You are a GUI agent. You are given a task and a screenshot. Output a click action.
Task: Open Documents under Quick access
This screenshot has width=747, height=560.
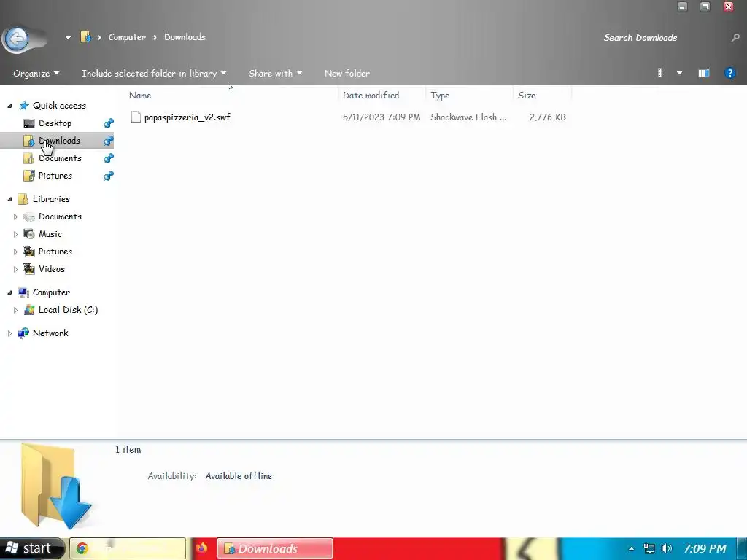[x=60, y=158]
